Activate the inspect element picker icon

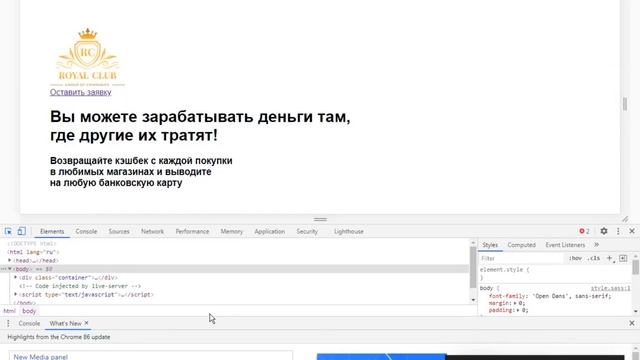coord(8,231)
